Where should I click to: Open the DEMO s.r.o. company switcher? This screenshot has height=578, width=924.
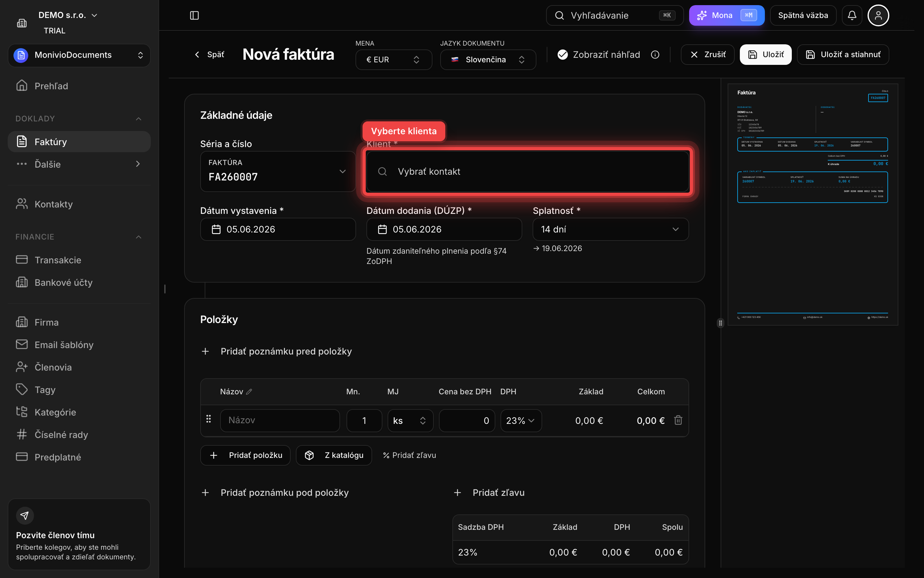(68, 15)
